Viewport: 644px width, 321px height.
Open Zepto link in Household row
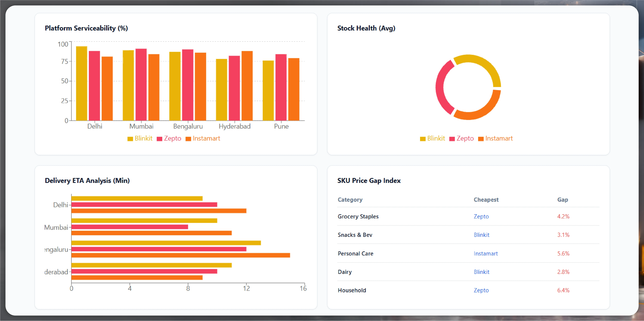pyautogui.click(x=481, y=290)
